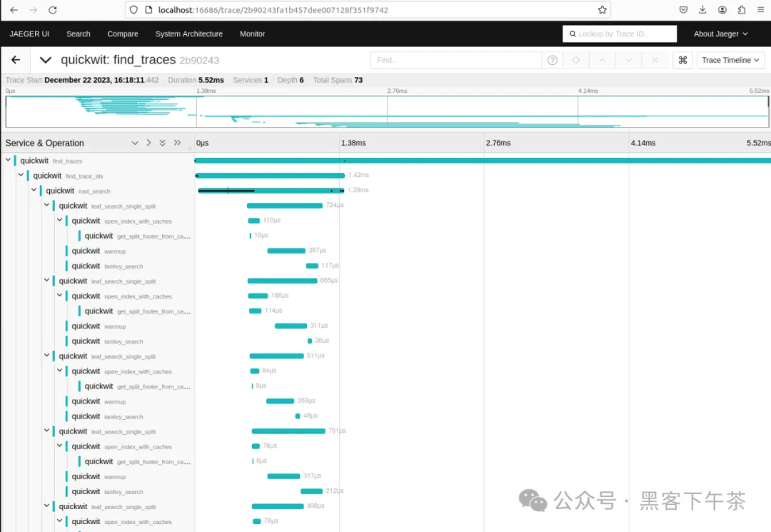This screenshot has width=771, height=532.
Task: Click root_search 1.39ms bar
Action: (271, 190)
